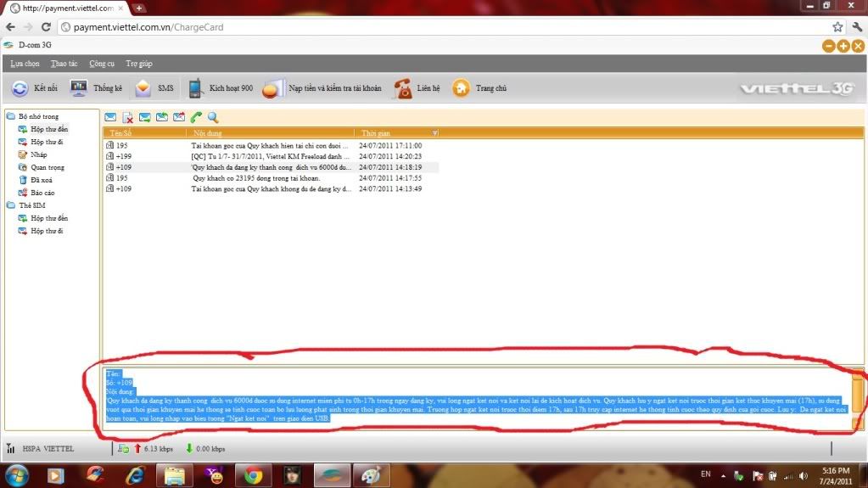Click the Thời gian column sort arrow
Image resolution: width=868 pixels, height=488 pixels.
(x=435, y=133)
